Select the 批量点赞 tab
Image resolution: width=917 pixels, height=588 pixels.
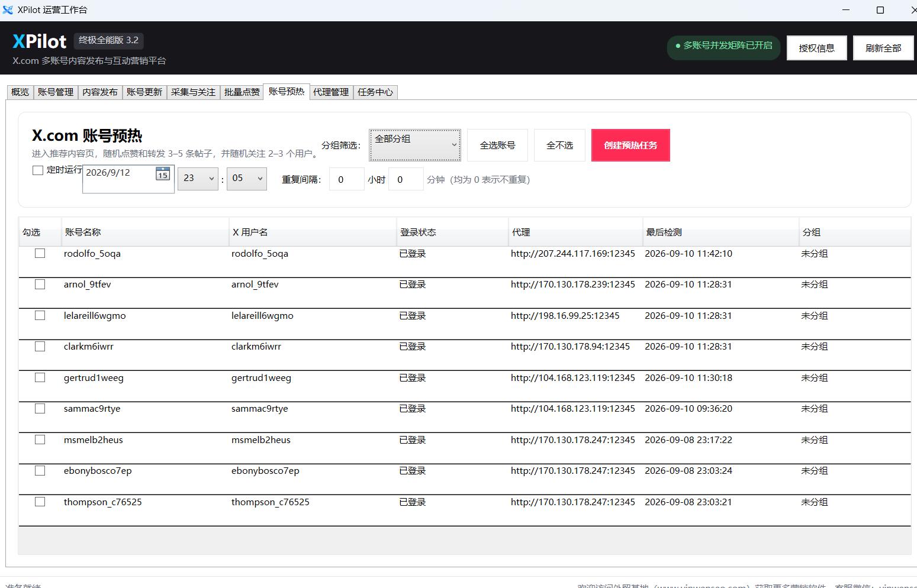(x=242, y=92)
